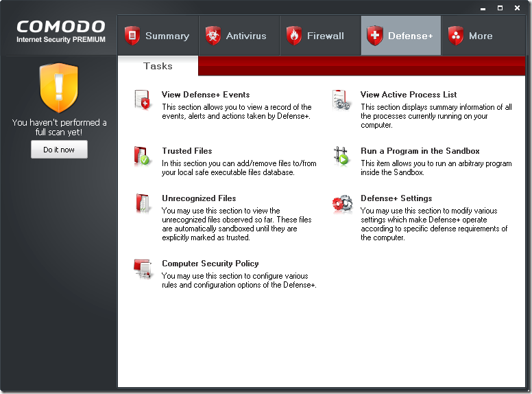Click the 'You haven't performed a full scan yet!' text
This screenshot has height=394, width=532.
point(59,127)
